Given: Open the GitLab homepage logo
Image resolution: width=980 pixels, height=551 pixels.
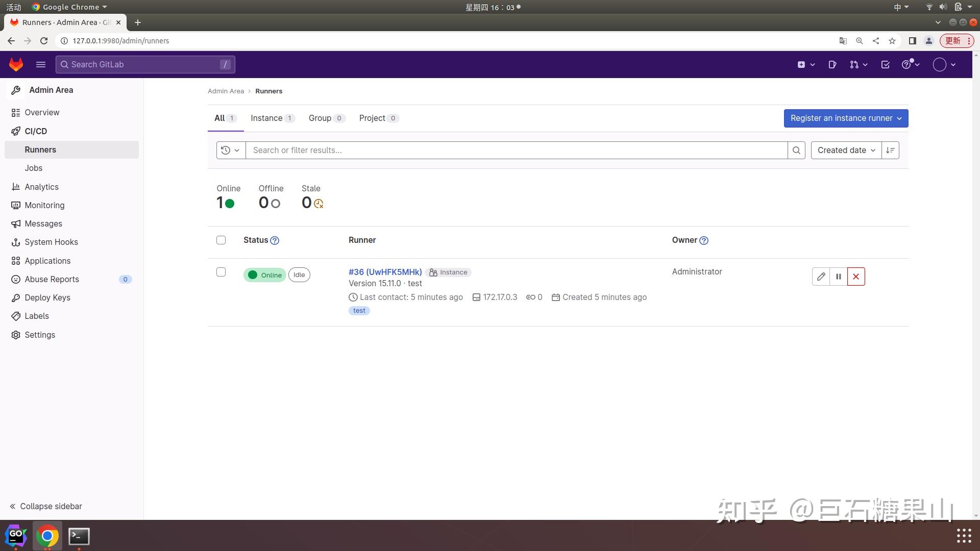Looking at the screenshot, I should [15, 64].
